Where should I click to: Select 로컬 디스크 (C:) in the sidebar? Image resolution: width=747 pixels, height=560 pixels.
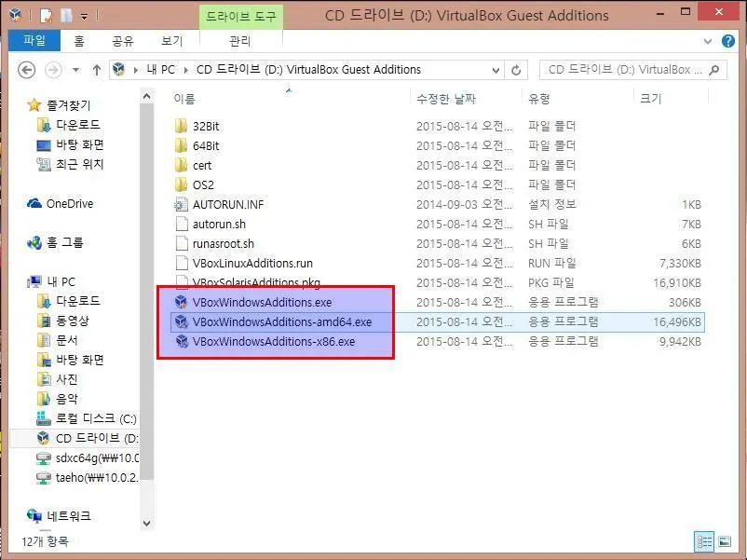[82, 417]
